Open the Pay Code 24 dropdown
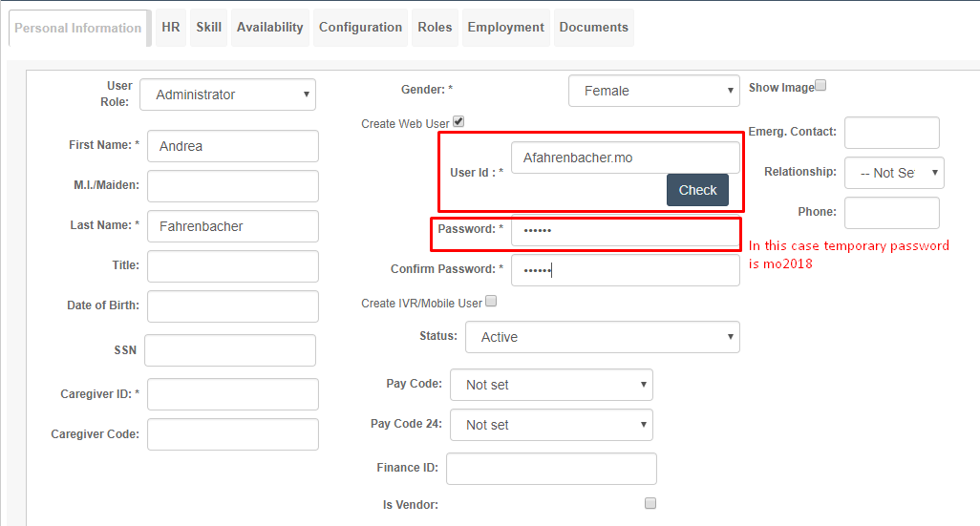 click(x=551, y=425)
